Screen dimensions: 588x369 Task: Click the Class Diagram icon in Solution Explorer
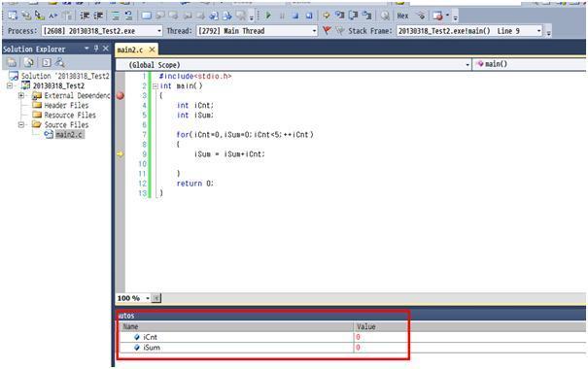tap(59, 62)
